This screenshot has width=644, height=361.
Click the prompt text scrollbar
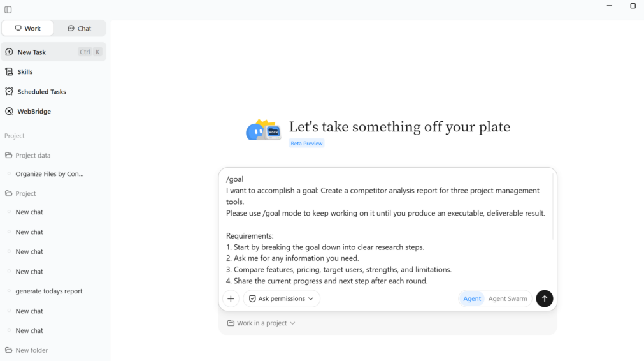(553, 207)
